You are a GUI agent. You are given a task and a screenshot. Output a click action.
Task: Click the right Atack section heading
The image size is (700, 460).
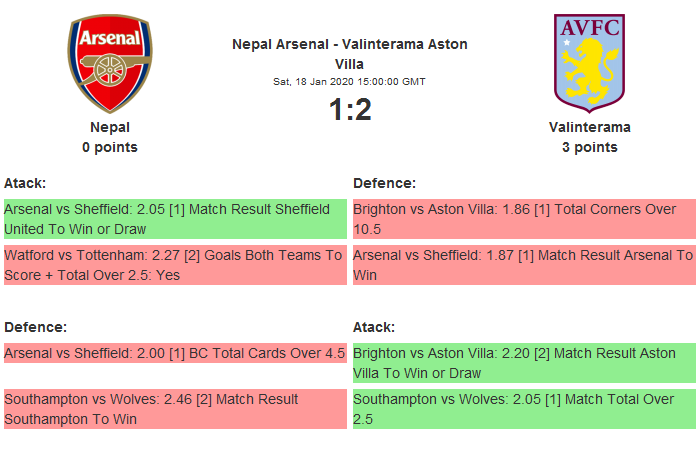click(x=374, y=327)
